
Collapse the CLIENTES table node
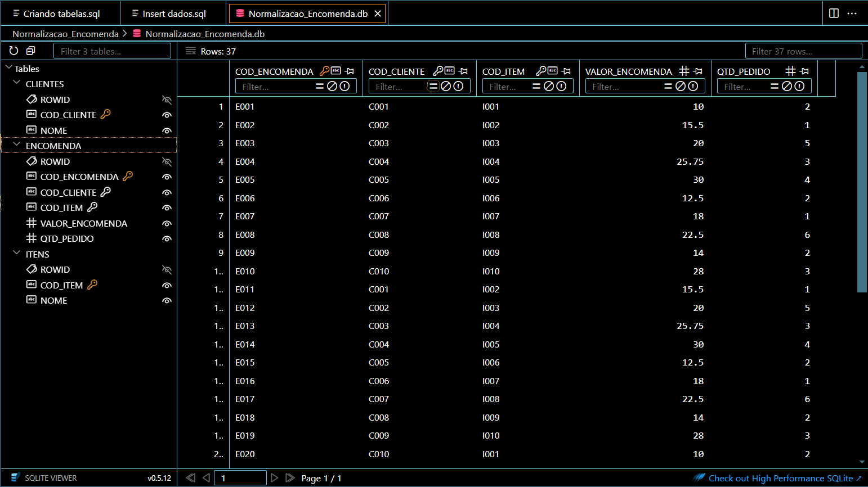tap(16, 83)
